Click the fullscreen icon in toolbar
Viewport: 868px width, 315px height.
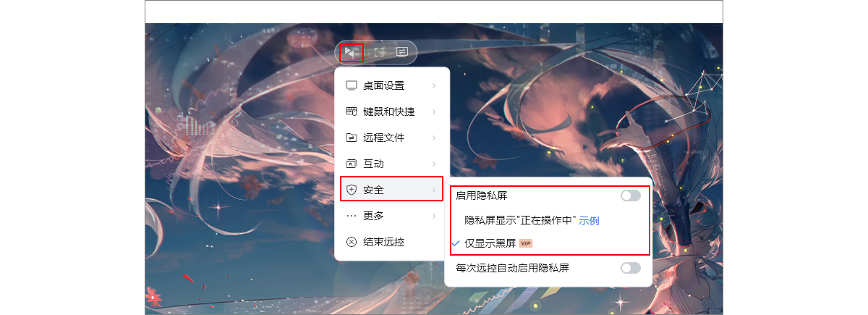[378, 52]
